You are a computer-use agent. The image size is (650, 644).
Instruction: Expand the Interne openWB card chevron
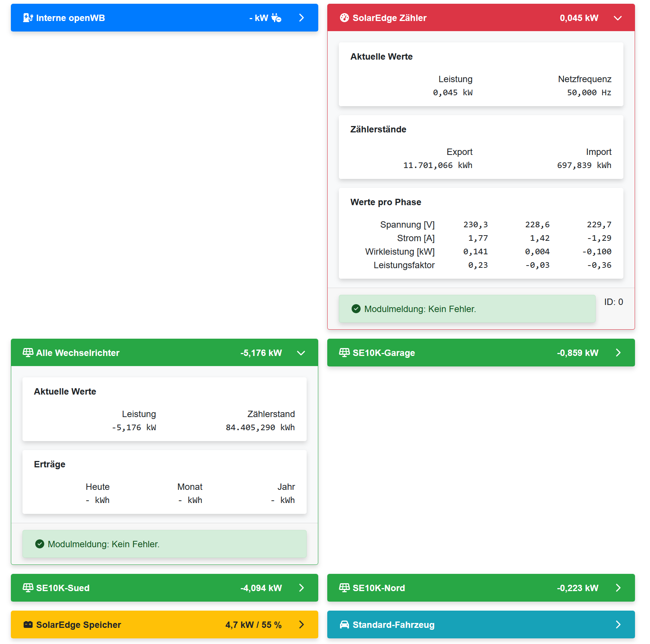[x=301, y=18]
